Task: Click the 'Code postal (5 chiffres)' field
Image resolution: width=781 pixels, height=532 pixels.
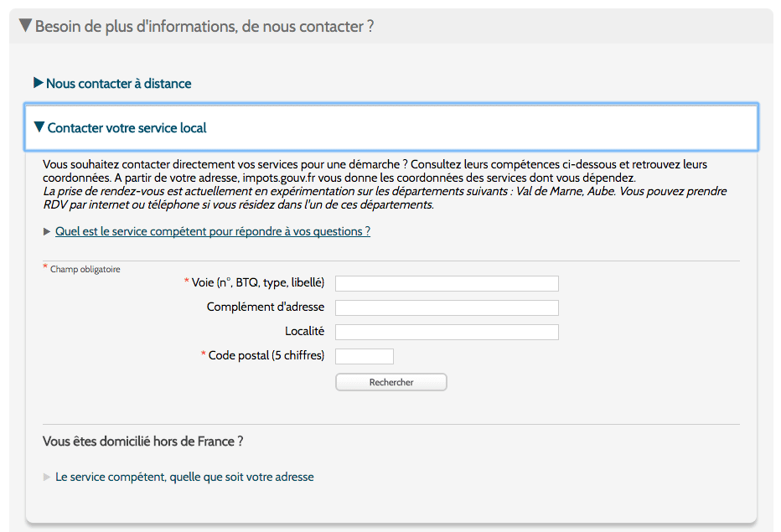Action: point(364,357)
